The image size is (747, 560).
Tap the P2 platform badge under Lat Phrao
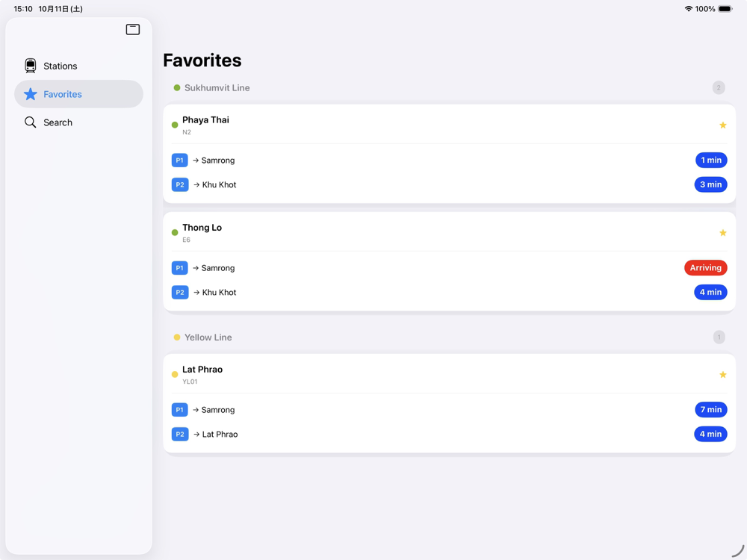pyautogui.click(x=180, y=435)
